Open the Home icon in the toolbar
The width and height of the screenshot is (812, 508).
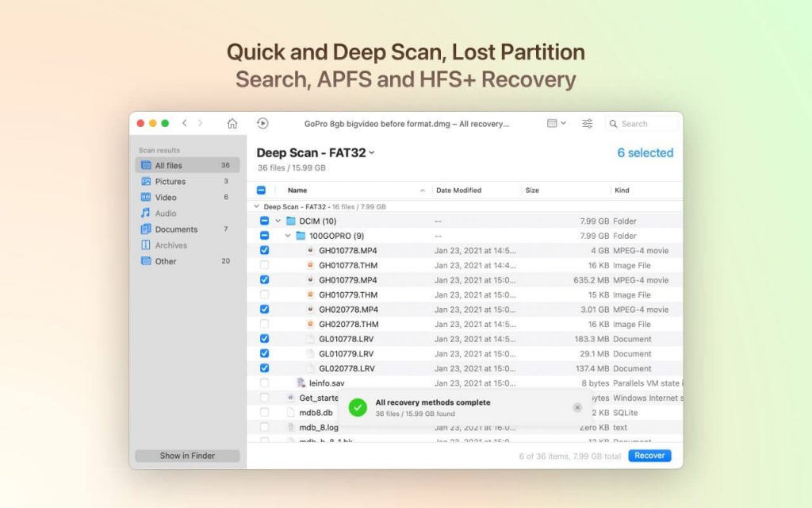pos(233,124)
